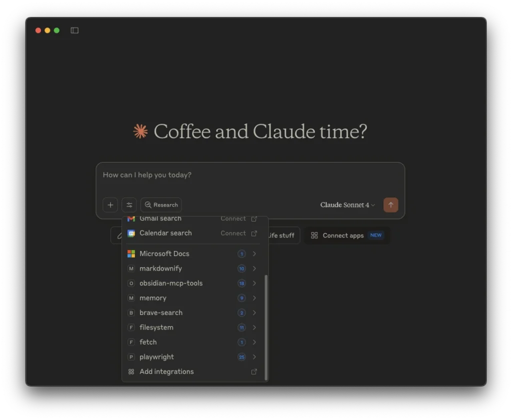512x420 pixels.
Task: Select the obsidian-mcp-tools menu entry
Action: (192, 283)
